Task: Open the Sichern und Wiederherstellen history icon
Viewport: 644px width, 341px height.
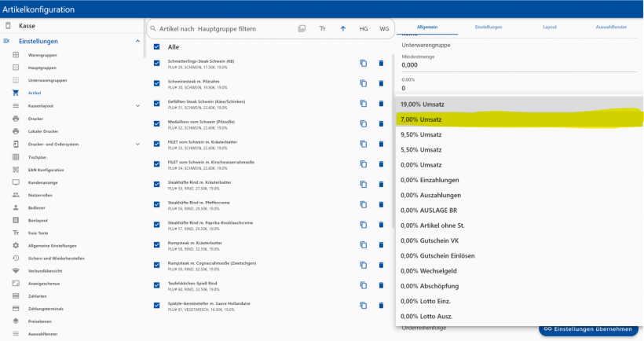Action: 16,258
